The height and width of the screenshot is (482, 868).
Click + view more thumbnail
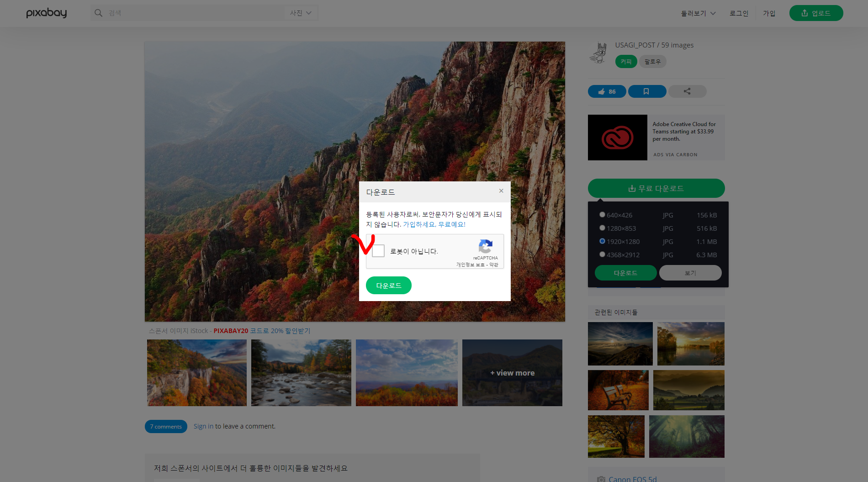point(512,373)
